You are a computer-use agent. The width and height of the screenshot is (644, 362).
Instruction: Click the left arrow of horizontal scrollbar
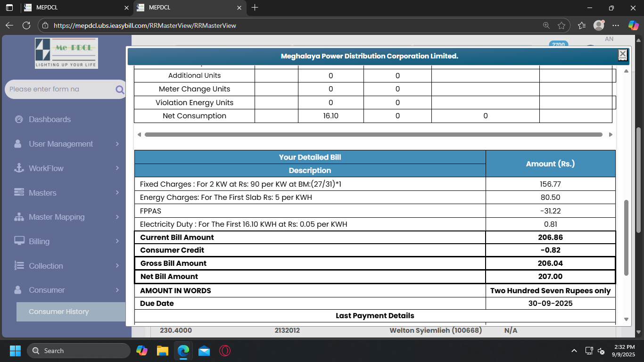point(139,134)
